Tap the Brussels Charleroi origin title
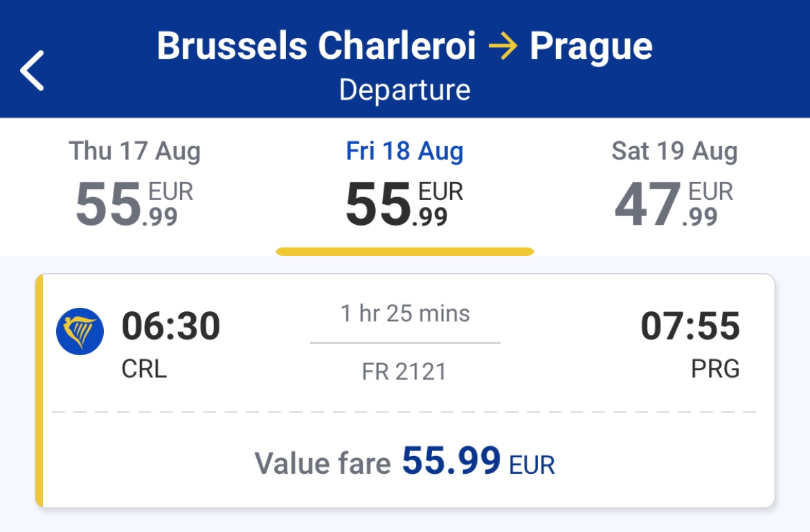Viewport: 810px width, 532px height. click(316, 46)
